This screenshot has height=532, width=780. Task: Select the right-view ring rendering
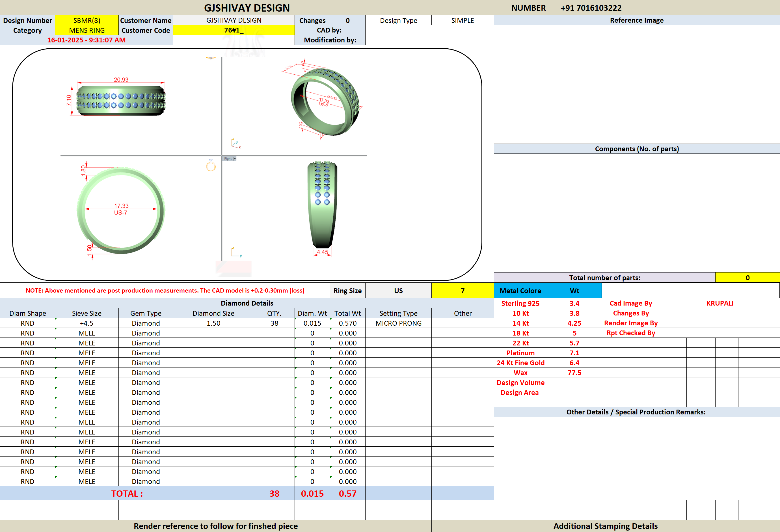322,205
